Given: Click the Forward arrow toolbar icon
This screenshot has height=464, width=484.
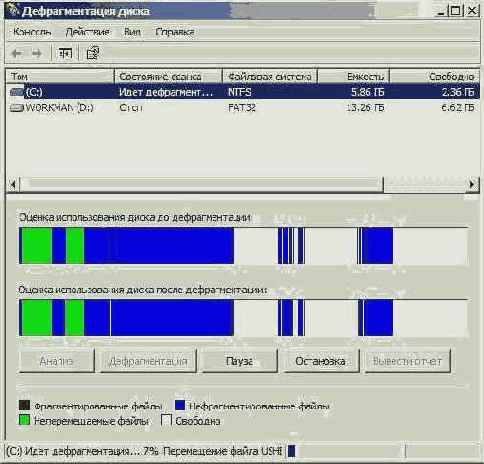Looking at the screenshot, I should (37, 53).
